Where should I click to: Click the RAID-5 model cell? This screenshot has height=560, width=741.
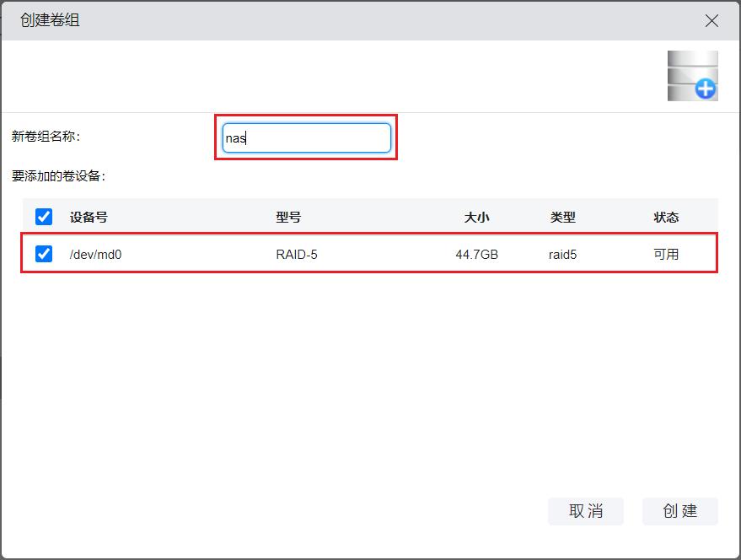(297, 254)
